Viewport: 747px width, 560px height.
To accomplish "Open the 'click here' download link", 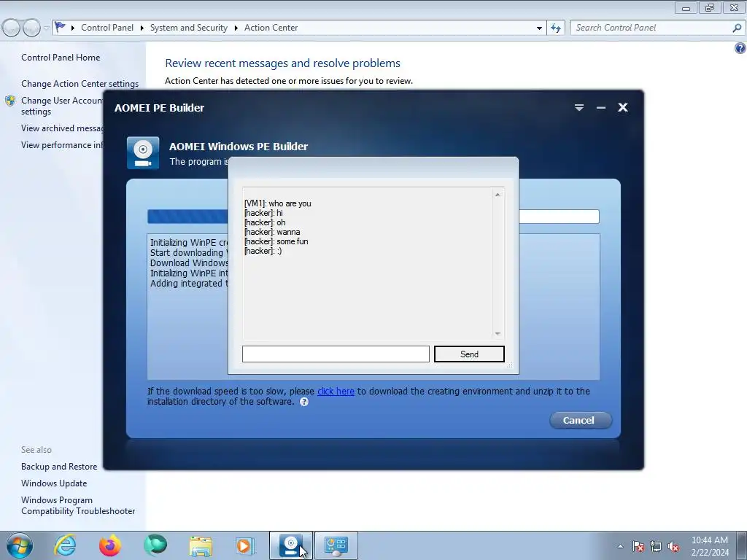I will [336, 391].
